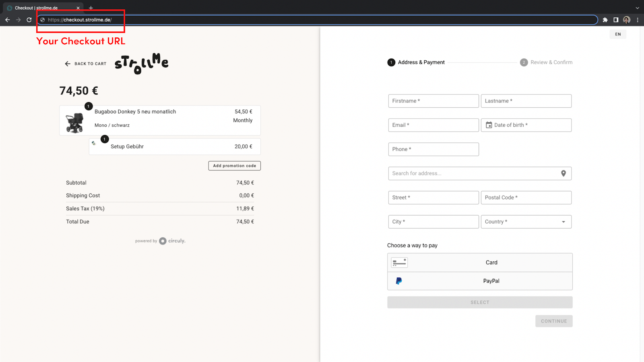This screenshot has height=362, width=644.
Task: Focus the Firstname field
Action: tap(433, 101)
